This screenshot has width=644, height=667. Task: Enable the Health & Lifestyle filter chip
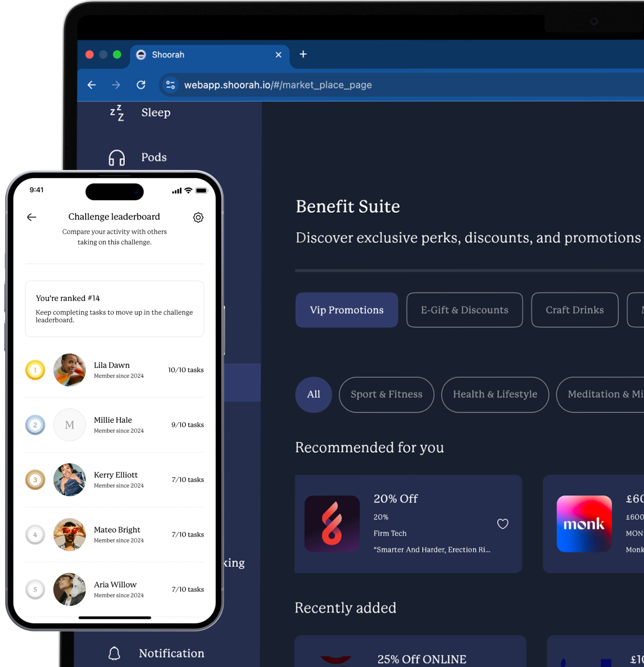(x=495, y=395)
